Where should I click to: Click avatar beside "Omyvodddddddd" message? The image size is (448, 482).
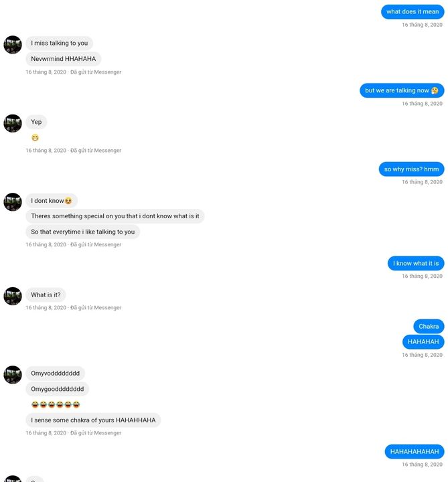13,375
